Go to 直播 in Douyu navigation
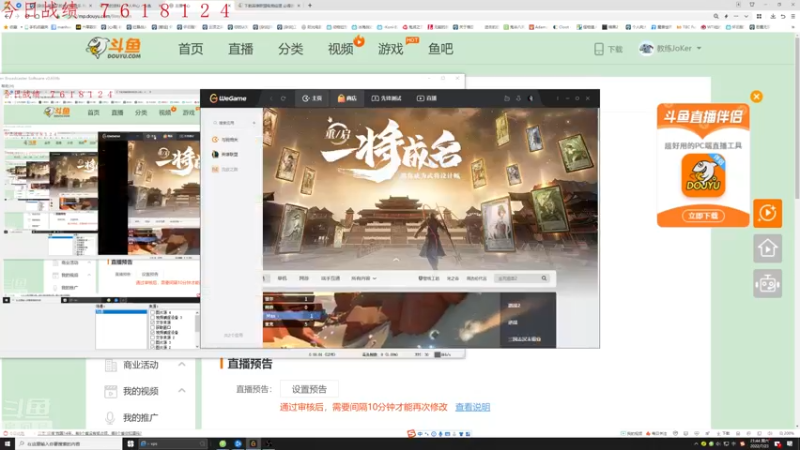Image resolution: width=800 pixels, height=450 pixels. click(240, 49)
